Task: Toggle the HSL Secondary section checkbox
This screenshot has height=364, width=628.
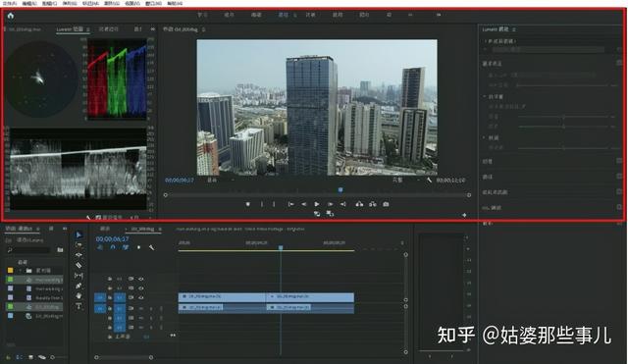Action: [619, 207]
